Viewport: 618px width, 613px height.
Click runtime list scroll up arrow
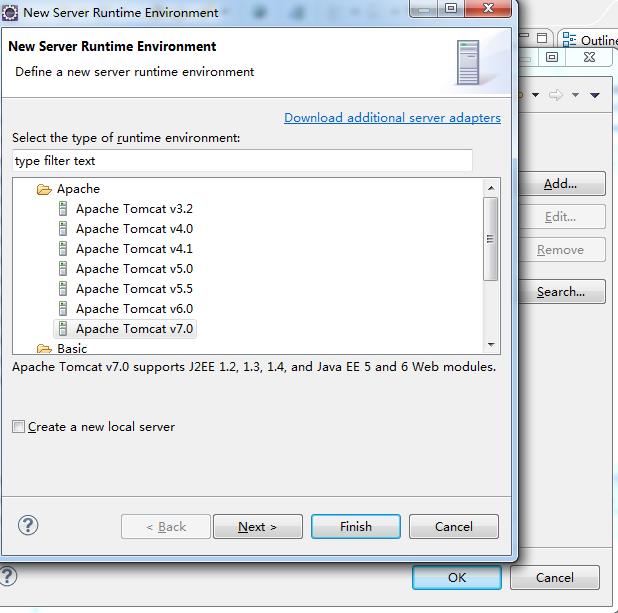point(491,188)
